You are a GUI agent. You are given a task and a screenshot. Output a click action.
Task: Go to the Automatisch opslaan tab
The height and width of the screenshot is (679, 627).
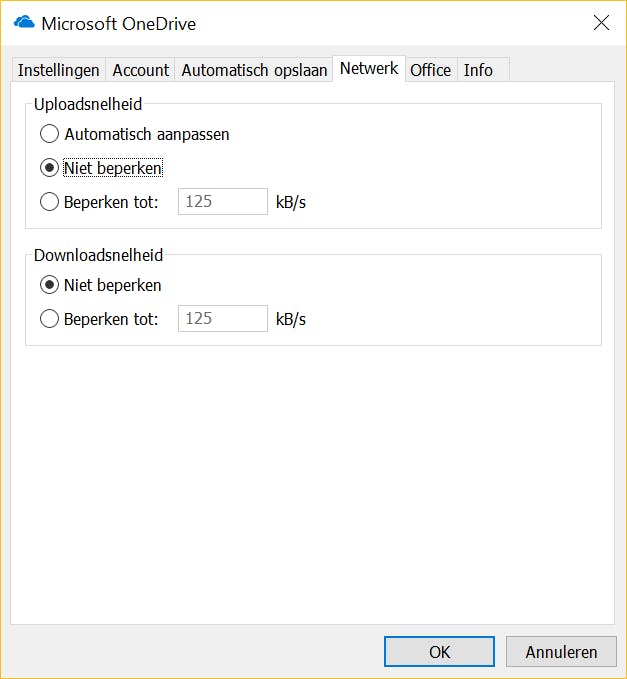coord(254,70)
